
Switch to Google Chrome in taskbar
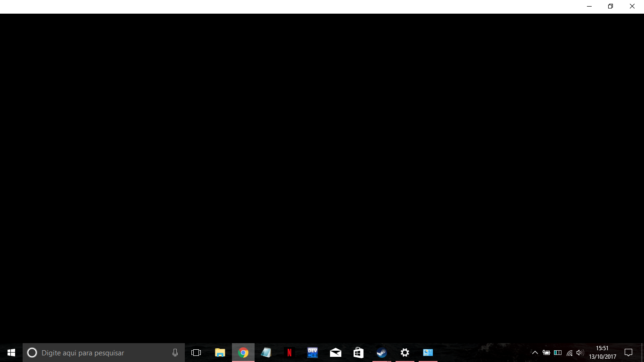point(243,353)
